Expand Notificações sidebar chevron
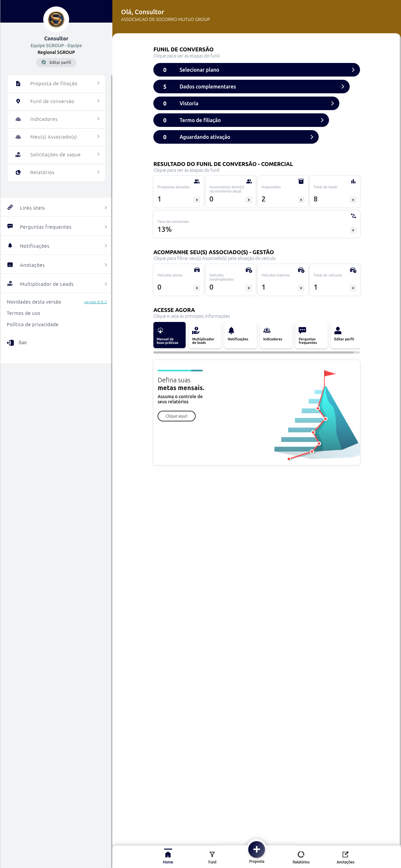Image resolution: width=401 pixels, height=868 pixels. click(x=106, y=246)
